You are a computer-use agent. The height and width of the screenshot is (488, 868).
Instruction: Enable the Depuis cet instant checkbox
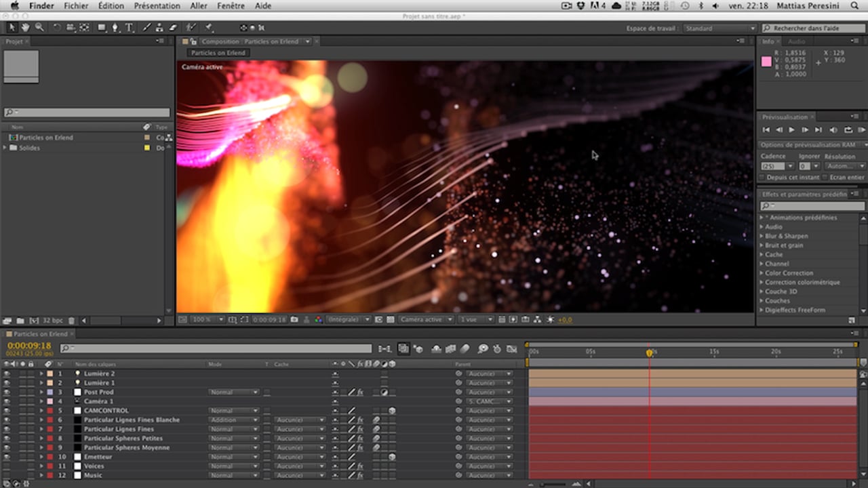(762, 178)
